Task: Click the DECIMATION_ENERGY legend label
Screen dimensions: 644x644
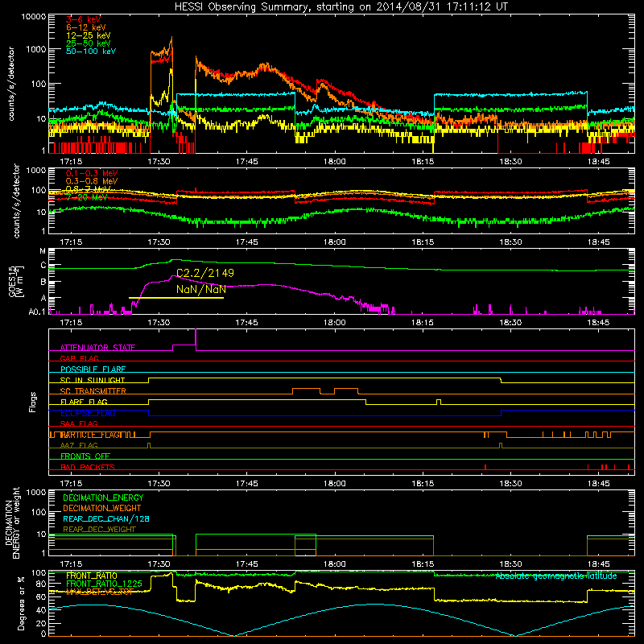Action: [103, 497]
